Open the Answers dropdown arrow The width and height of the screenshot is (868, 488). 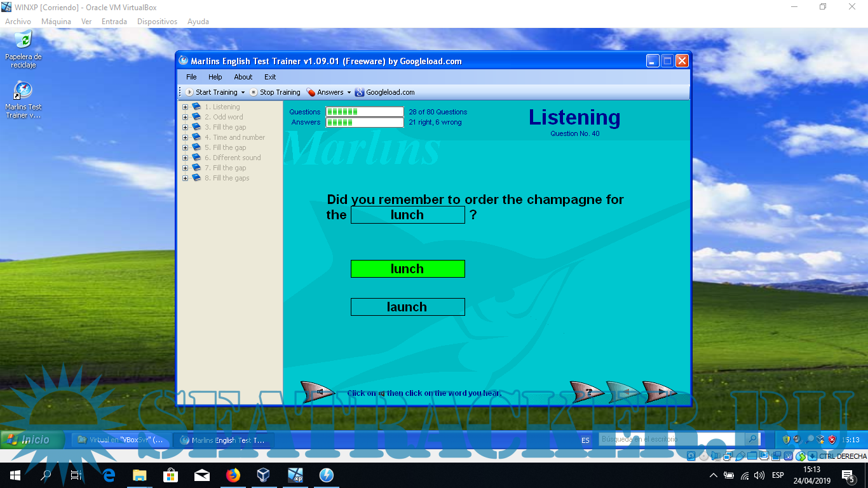tap(349, 93)
